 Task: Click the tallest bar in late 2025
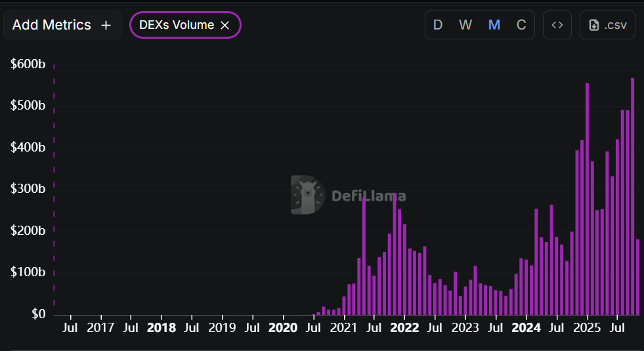632,197
